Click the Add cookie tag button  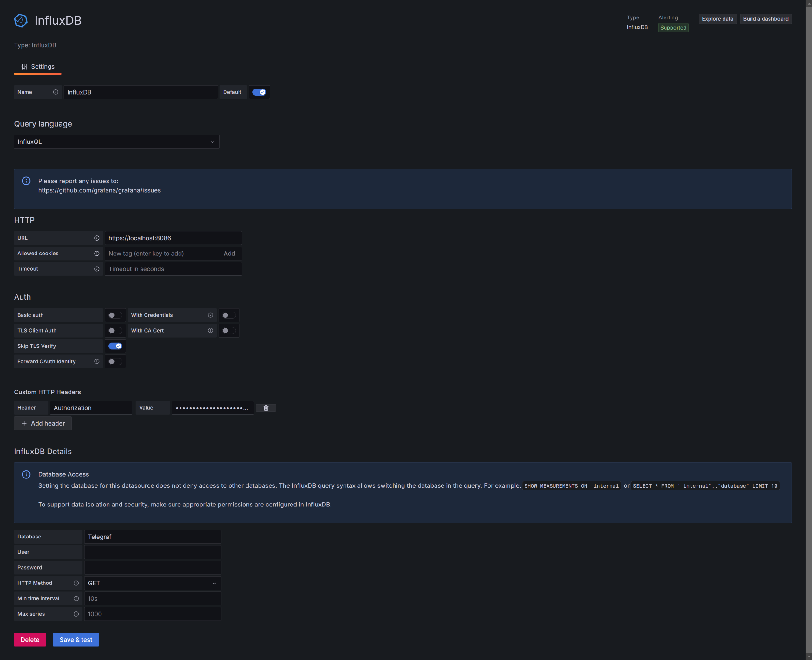[229, 254]
